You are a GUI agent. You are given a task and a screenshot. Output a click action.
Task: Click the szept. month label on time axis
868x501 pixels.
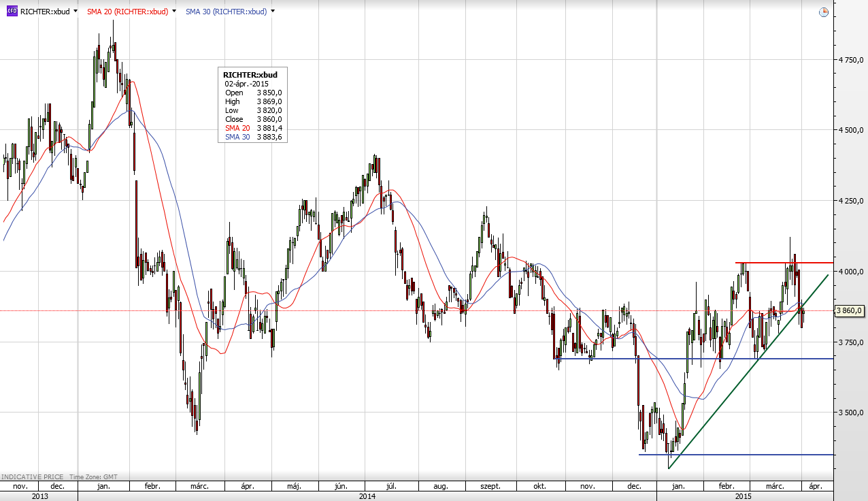pos(490,487)
